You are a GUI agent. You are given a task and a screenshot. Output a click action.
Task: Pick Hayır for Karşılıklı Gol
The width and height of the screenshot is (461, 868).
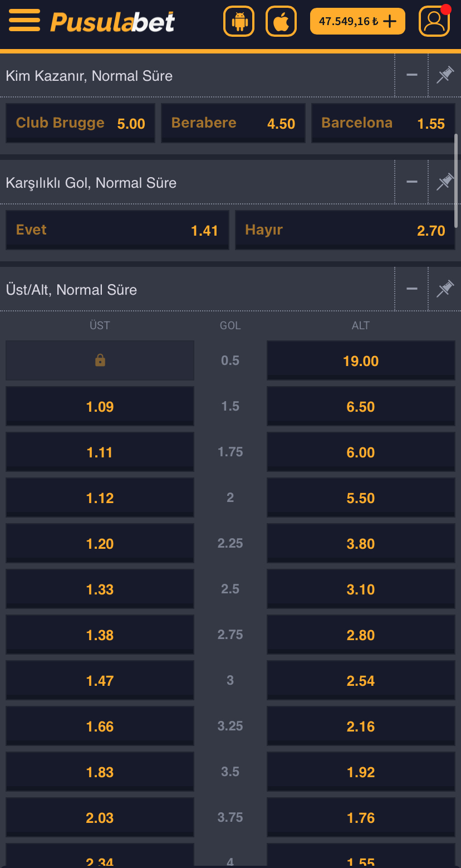click(x=345, y=230)
